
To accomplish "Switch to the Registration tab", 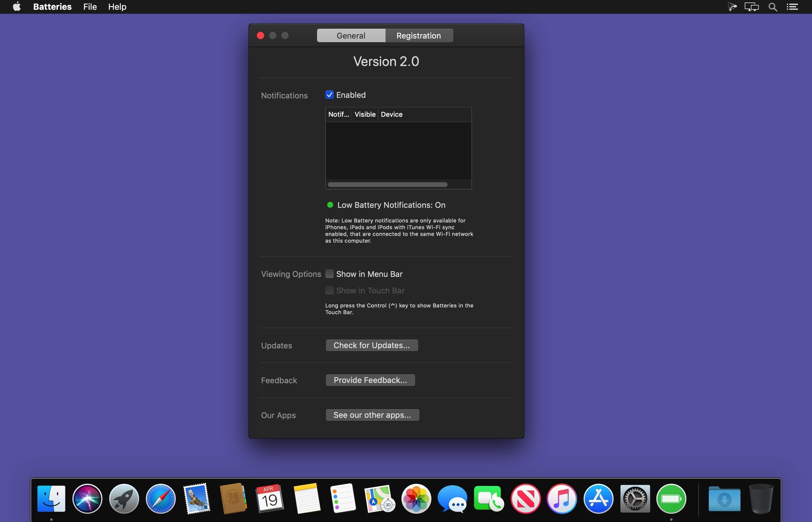I will click(419, 35).
